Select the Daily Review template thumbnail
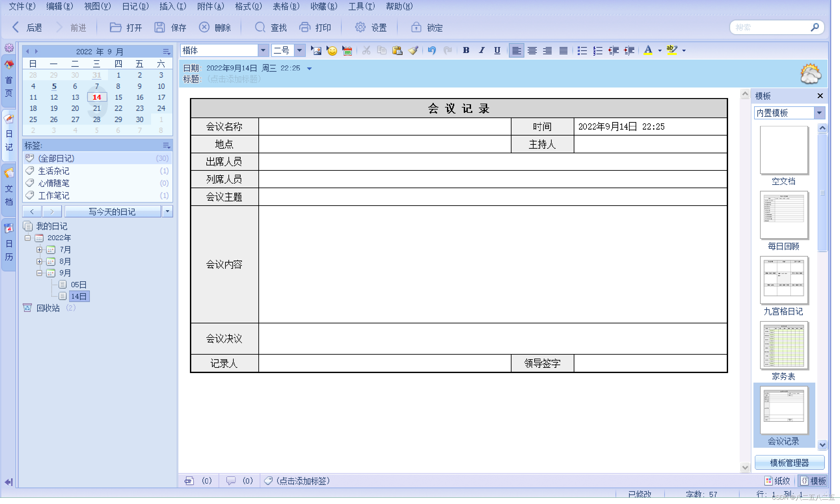The image size is (840, 504). coord(783,214)
